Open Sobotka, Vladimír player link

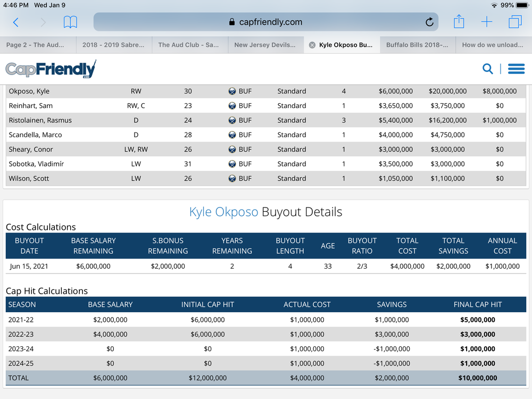click(36, 164)
